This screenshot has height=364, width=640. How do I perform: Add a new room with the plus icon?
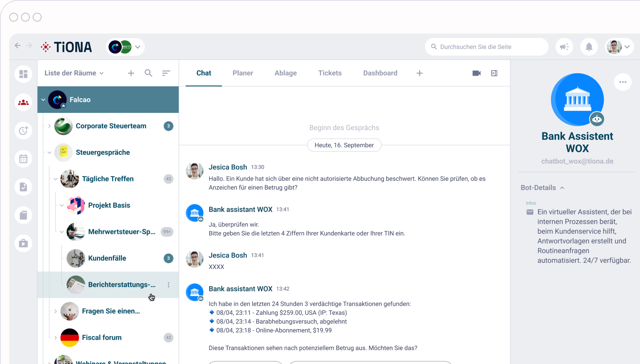(x=131, y=73)
